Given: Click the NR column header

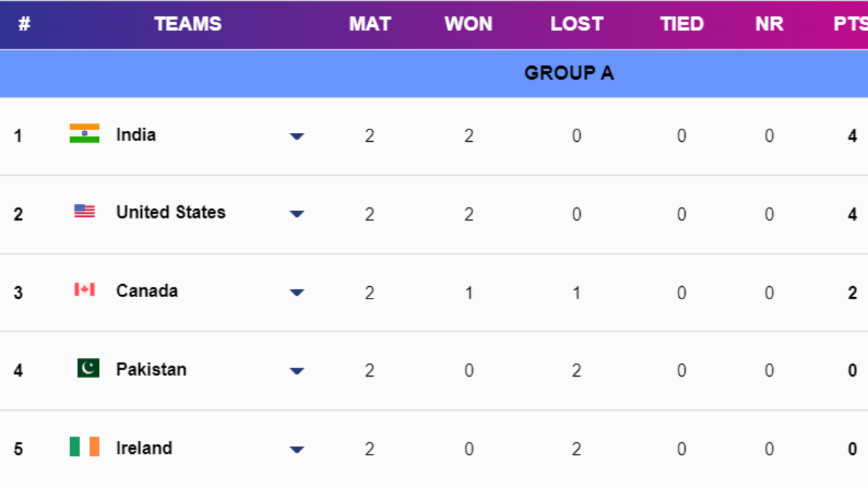Looking at the screenshot, I should 769,24.
